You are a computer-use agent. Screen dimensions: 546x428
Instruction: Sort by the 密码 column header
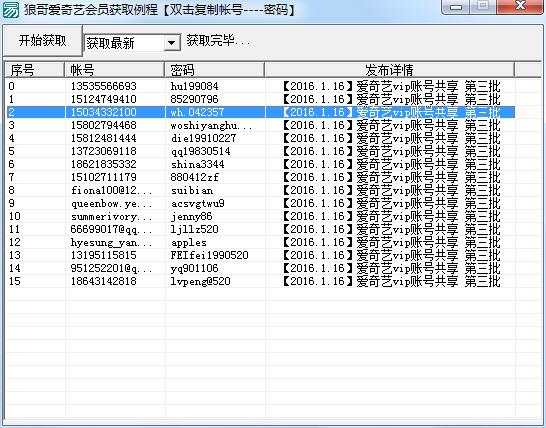point(214,70)
